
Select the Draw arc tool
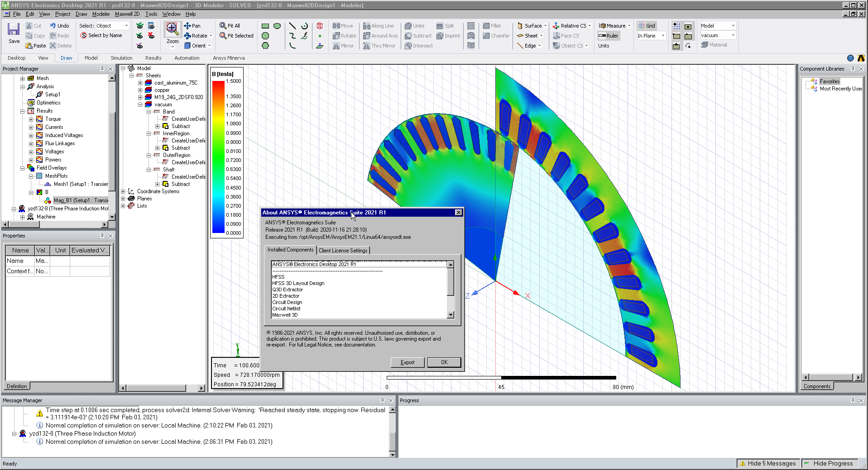coord(304,26)
